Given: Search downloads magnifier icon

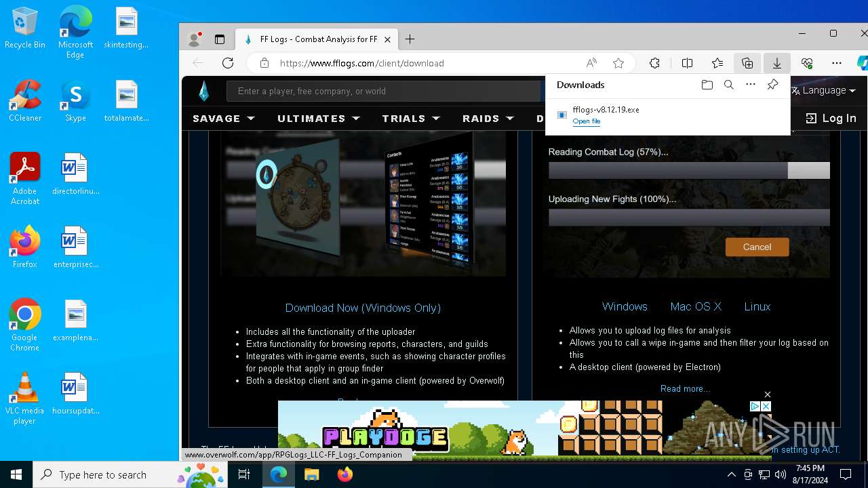Looking at the screenshot, I should tap(729, 85).
